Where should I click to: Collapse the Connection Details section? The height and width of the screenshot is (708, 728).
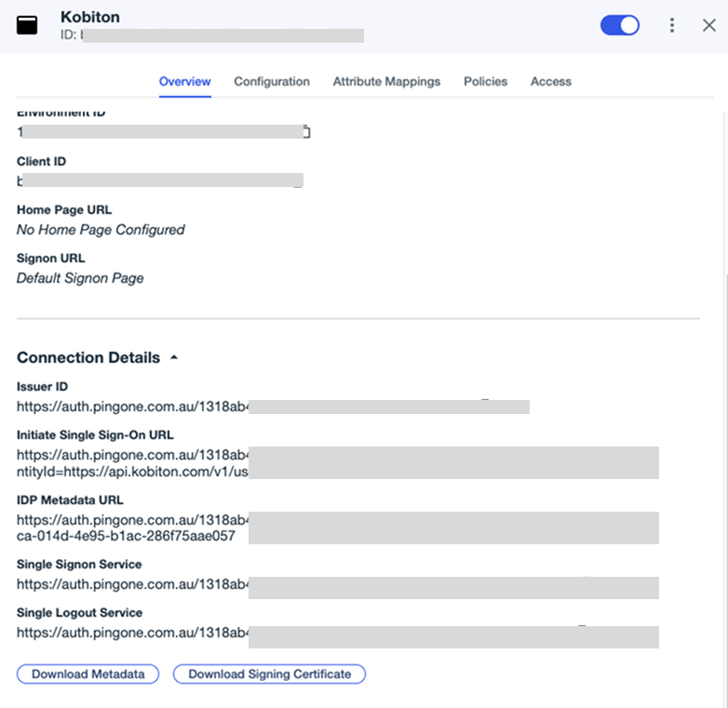pos(174,357)
